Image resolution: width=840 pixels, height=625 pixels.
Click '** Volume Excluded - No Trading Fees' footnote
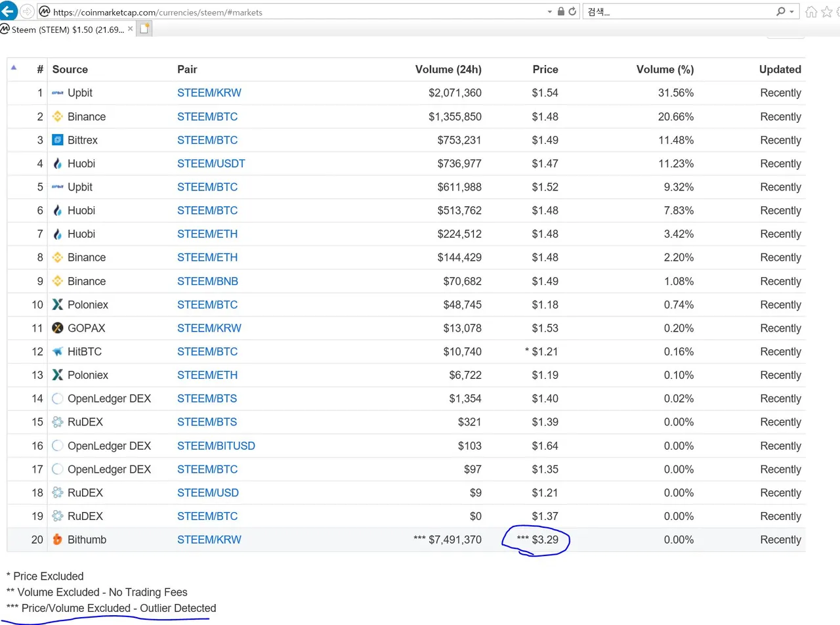click(97, 592)
